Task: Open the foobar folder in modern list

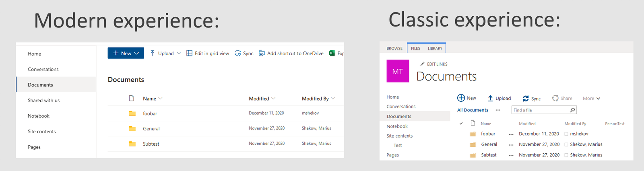Action: coord(150,113)
